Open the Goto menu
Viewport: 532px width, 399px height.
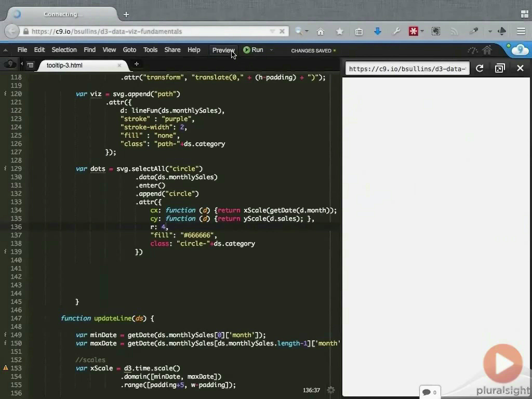pyautogui.click(x=129, y=50)
